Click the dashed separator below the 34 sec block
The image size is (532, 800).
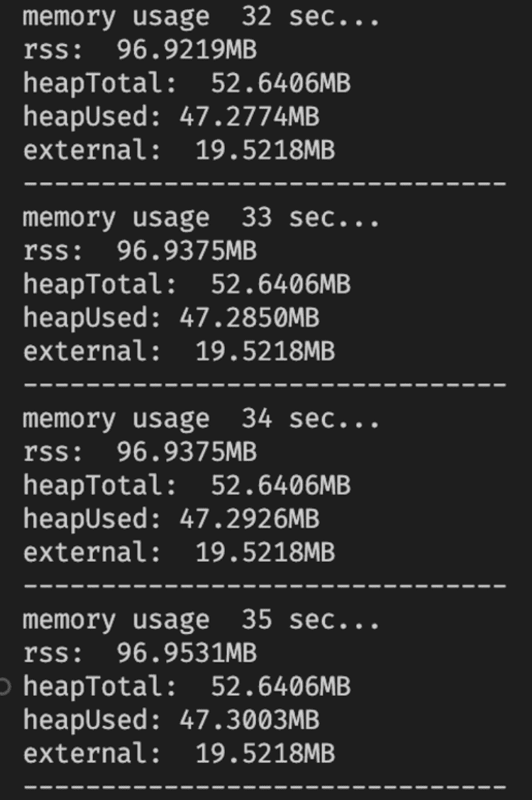[x=265, y=587]
